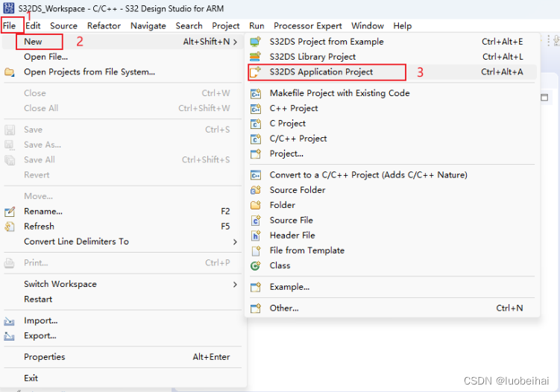This screenshot has width=560, height=392.
Task: Open the Navigate menu
Action: 148,25
